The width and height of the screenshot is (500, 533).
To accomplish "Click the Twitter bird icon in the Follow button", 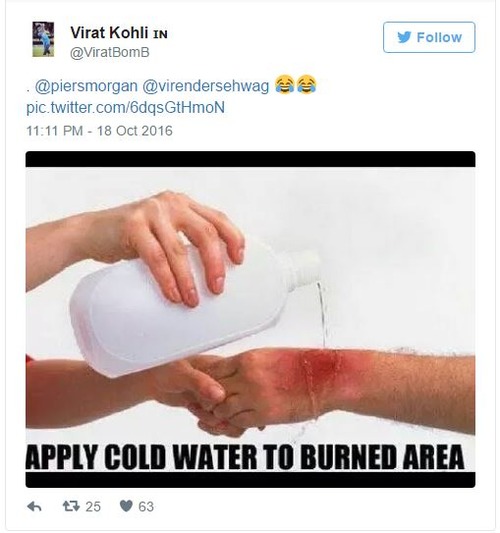I will pos(404,37).
